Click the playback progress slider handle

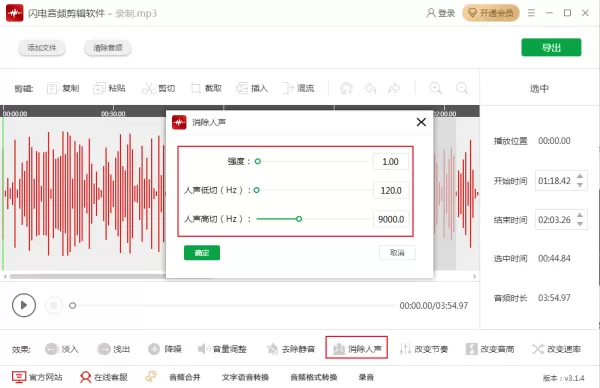point(72,305)
